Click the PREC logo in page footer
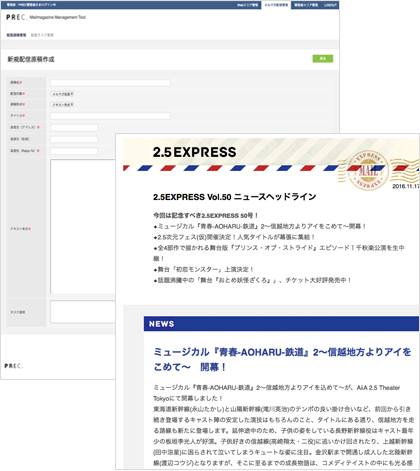The image size is (420, 471). point(14,366)
